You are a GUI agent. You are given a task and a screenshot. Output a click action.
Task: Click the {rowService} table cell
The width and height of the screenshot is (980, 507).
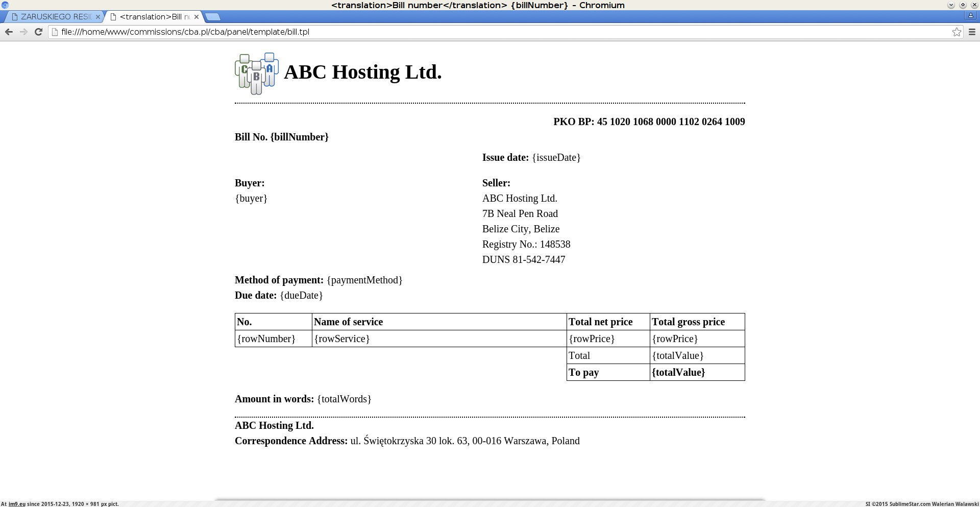click(439, 339)
